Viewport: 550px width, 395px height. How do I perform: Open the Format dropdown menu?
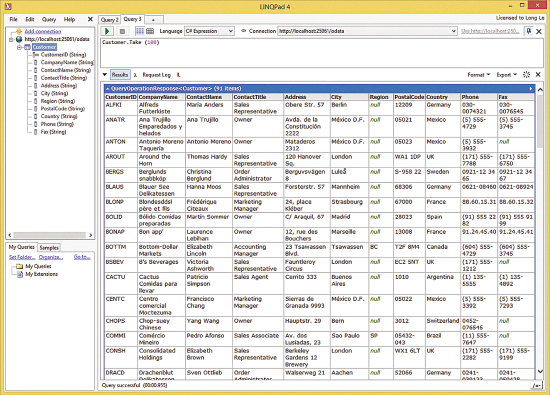tap(478, 75)
